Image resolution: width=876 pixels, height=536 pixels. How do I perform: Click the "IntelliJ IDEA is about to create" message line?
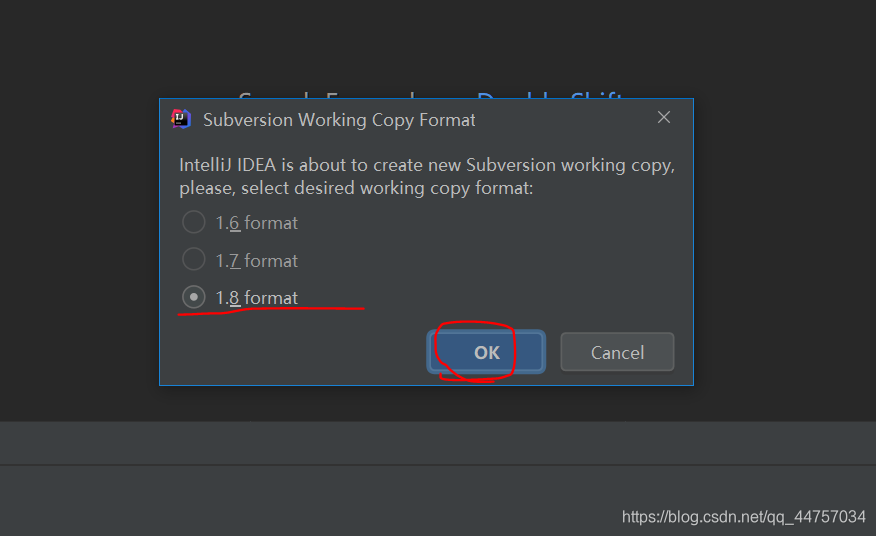(x=427, y=165)
